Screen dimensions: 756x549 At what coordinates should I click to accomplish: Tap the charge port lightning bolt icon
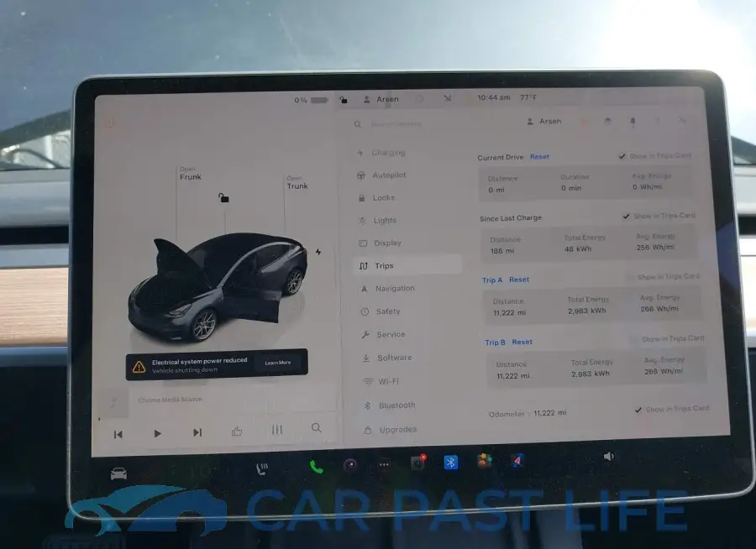click(x=318, y=252)
